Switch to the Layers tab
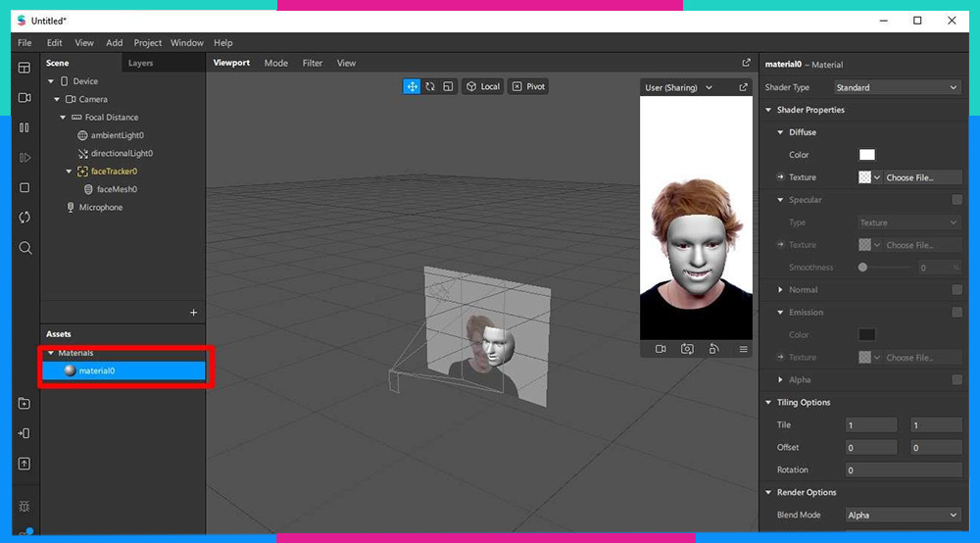The image size is (980, 543). coord(140,63)
